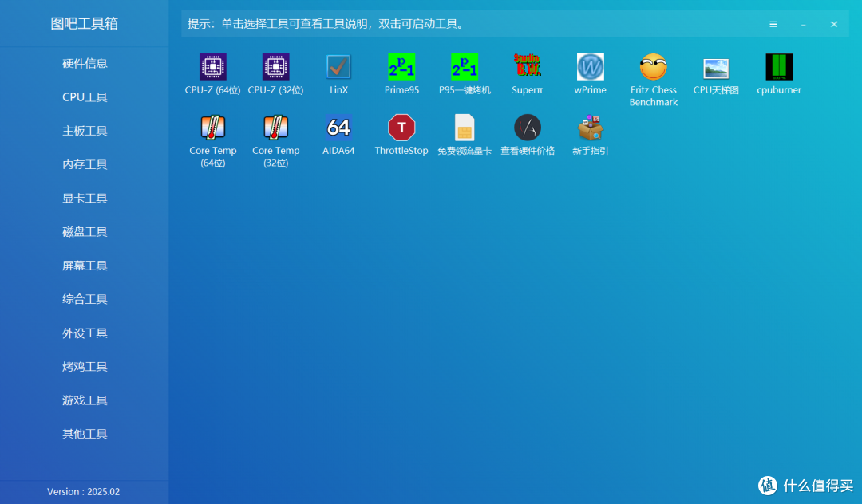Show the 屏幕工具 category
This screenshot has width=862, height=504.
[x=85, y=266]
